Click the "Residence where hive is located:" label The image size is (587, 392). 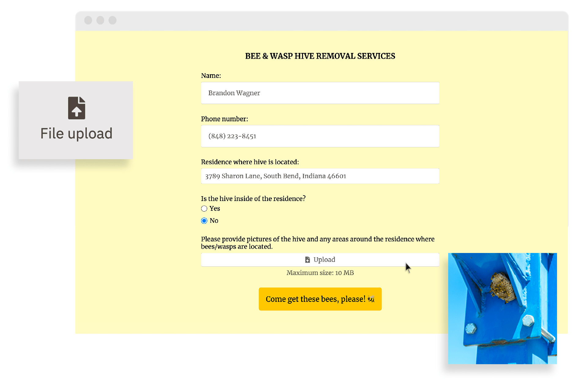[x=250, y=162]
